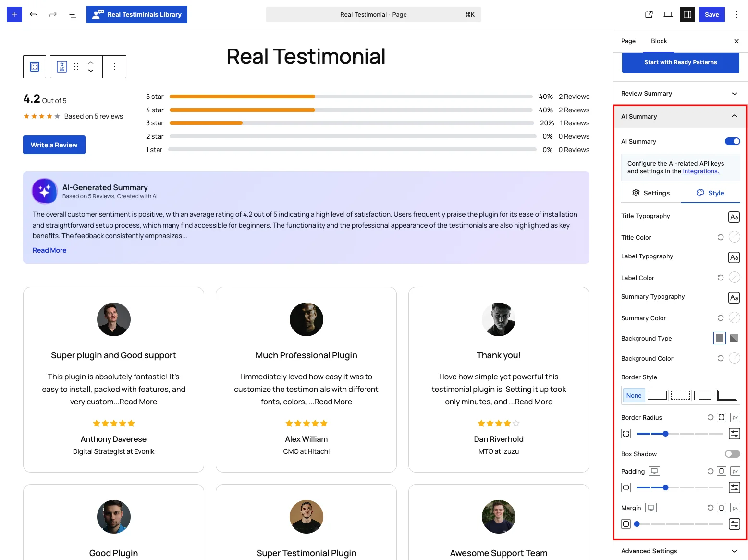Select dashed border style
The height and width of the screenshot is (560, 748).
point(680,395)
